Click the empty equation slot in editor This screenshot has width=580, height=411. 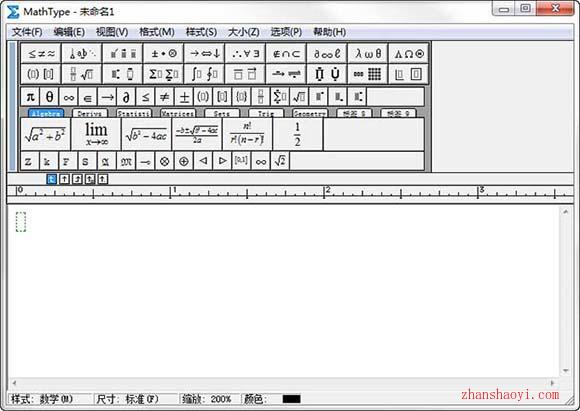click(21, 222)
